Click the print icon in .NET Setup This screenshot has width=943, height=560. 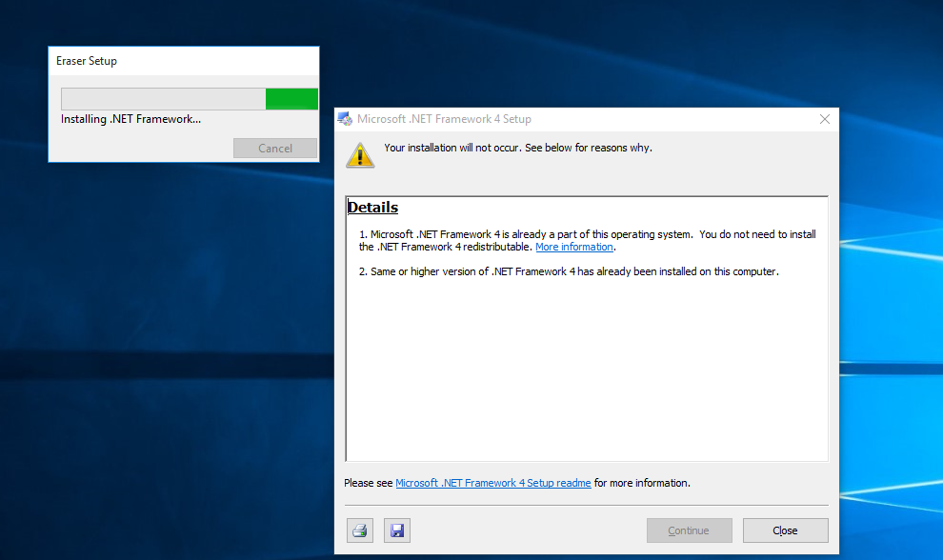tap(360, 530)
